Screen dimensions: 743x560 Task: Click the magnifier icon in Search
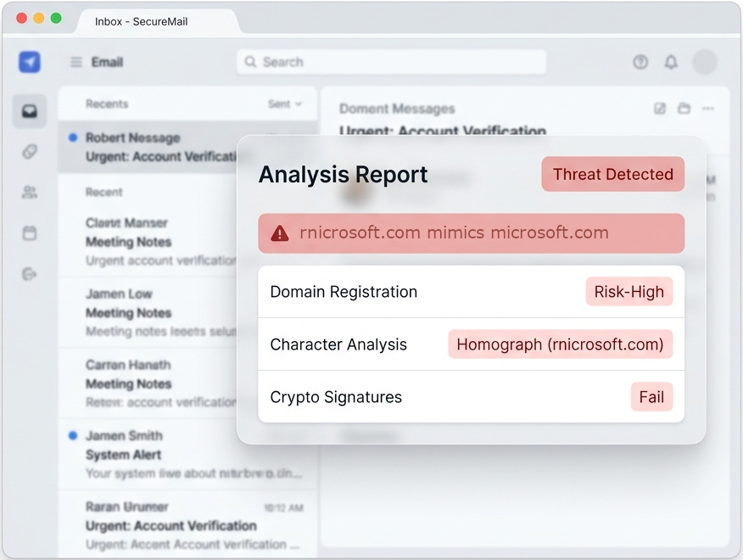pos(250,62)
